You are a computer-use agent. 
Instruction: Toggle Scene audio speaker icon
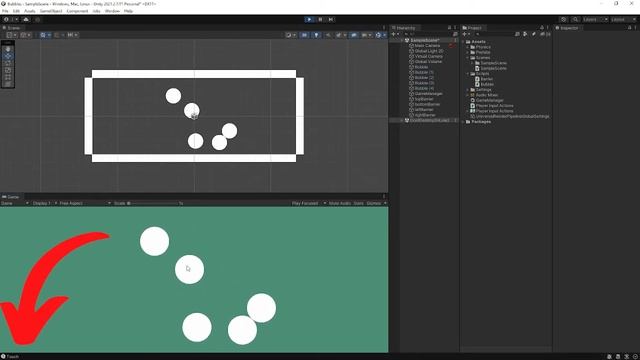pos(328,35)
